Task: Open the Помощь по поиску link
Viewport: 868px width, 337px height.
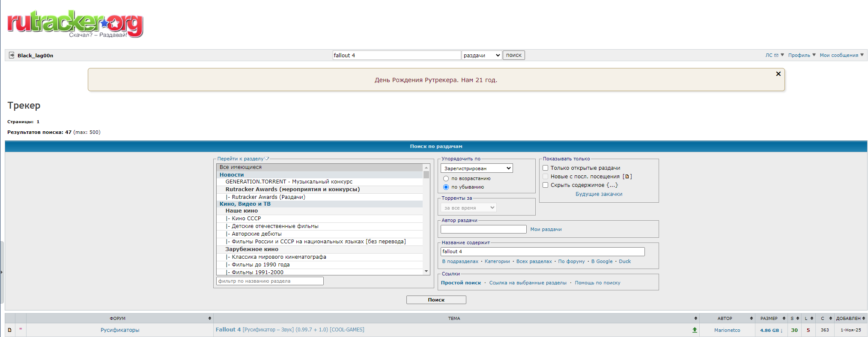Action: [x=597, y=283]
